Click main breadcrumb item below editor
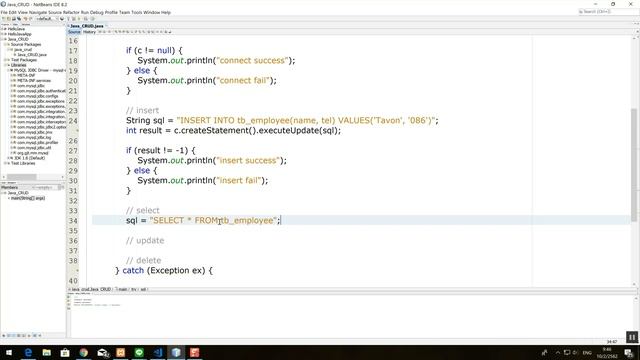The height and width of the screenshot is (360, 640). coord(122,289)
